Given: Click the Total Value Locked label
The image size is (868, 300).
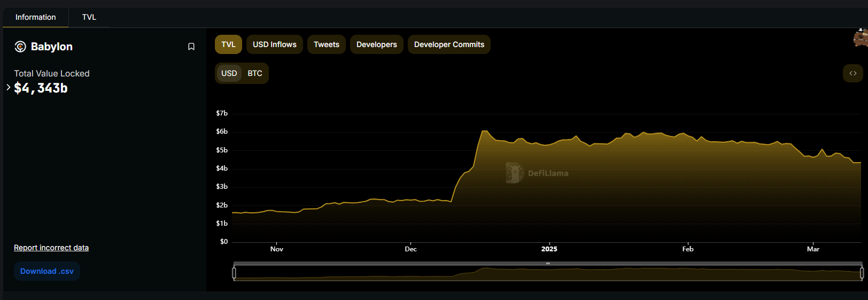Looking at the screenshot, I should point(52,73).
